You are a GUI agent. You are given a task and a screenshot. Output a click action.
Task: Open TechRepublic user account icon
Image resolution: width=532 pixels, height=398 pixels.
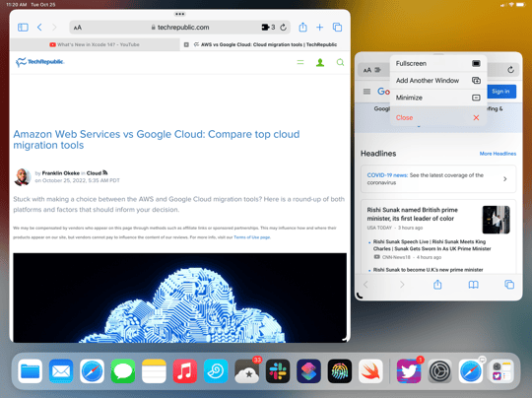[320, 62]
